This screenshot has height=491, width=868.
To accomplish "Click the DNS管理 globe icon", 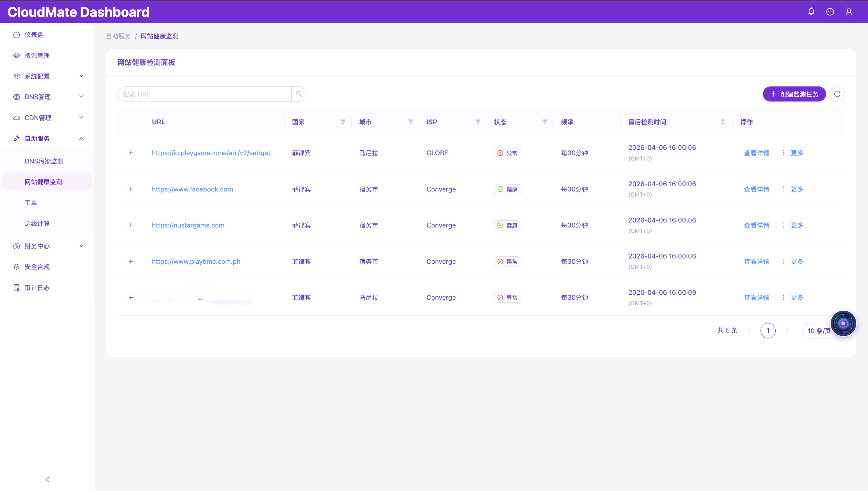I will (17, 97).
